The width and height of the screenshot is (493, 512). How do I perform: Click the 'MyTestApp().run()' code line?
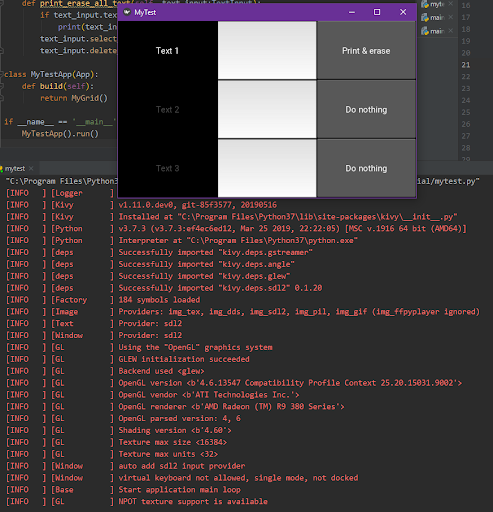click(x=60, y=134)
